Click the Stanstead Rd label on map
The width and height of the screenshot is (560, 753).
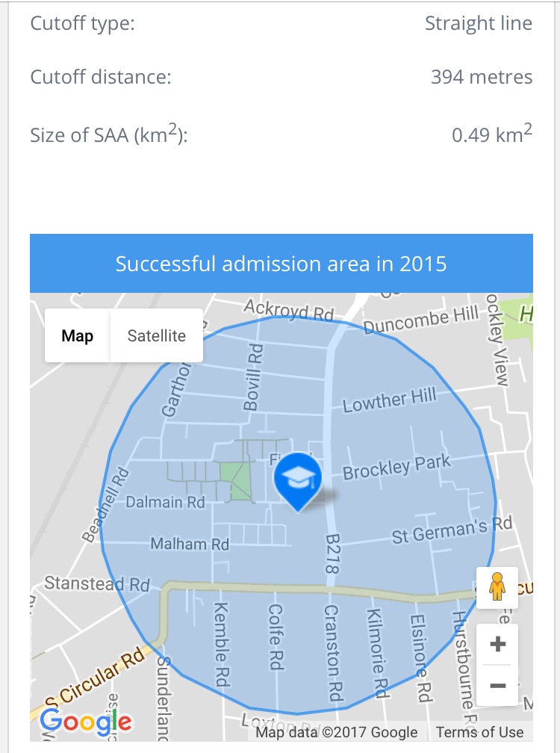click(97, 583)
